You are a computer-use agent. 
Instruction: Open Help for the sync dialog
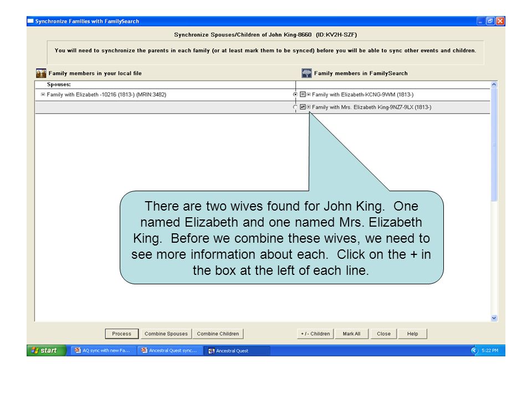click(412, 334)
